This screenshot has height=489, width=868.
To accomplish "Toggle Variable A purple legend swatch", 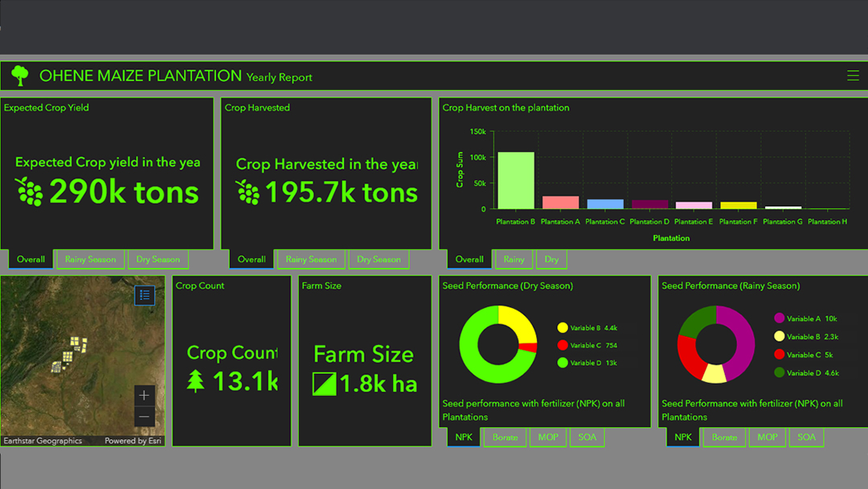I will point(778,319).
